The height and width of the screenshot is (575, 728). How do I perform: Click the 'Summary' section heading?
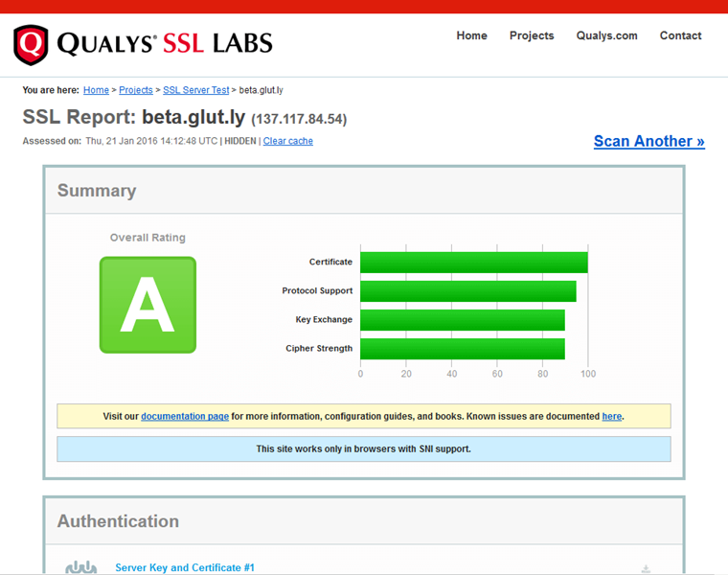click(x=97, y=191)
